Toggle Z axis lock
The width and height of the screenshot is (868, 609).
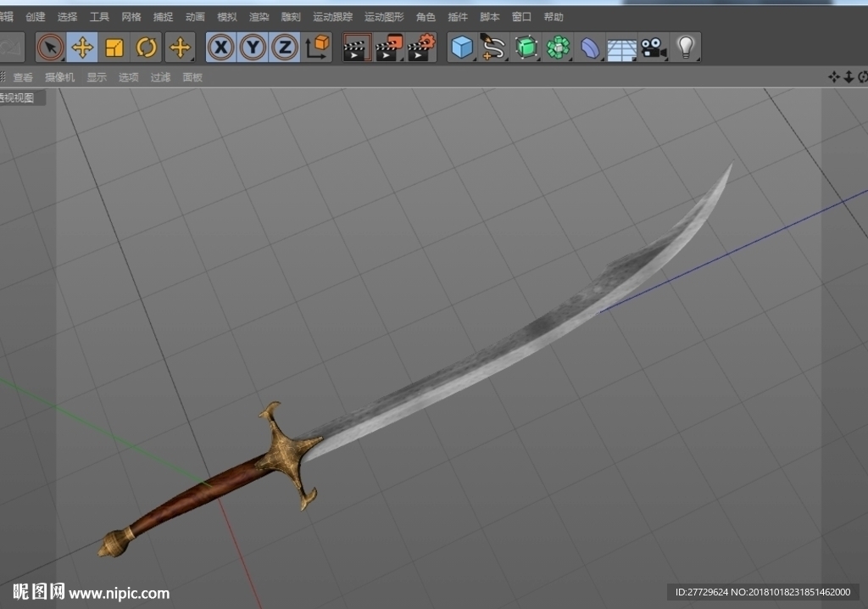point(285,47)
